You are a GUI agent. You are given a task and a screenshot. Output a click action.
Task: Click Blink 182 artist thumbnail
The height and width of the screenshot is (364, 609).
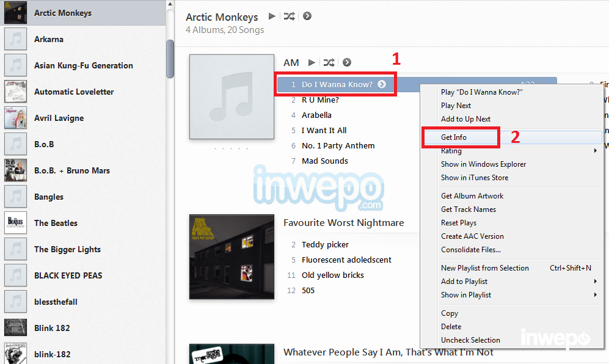coord(15,328)
